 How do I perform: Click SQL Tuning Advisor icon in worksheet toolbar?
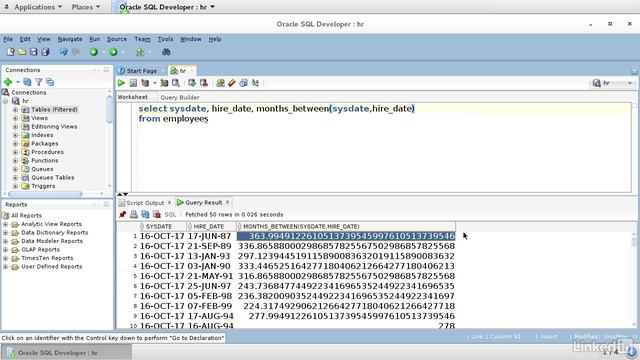point(176,83)
